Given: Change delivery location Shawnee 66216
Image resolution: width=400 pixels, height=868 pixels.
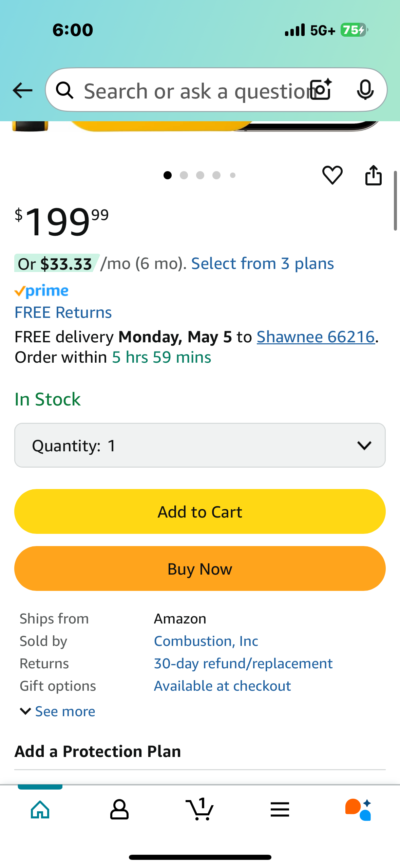Looking at the screenshot, I should pos(316,337).
